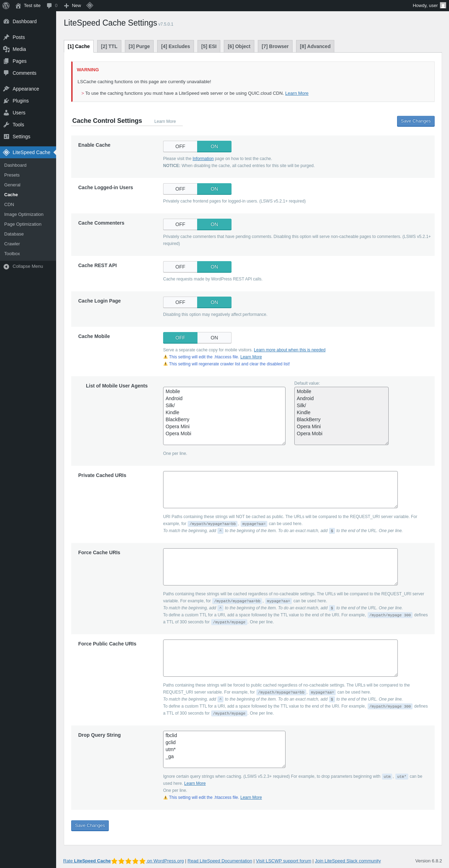This screenshot has height=868, width=449.
Task: Set Cache Logged-in Users to ON
Action: pos(214,189)
